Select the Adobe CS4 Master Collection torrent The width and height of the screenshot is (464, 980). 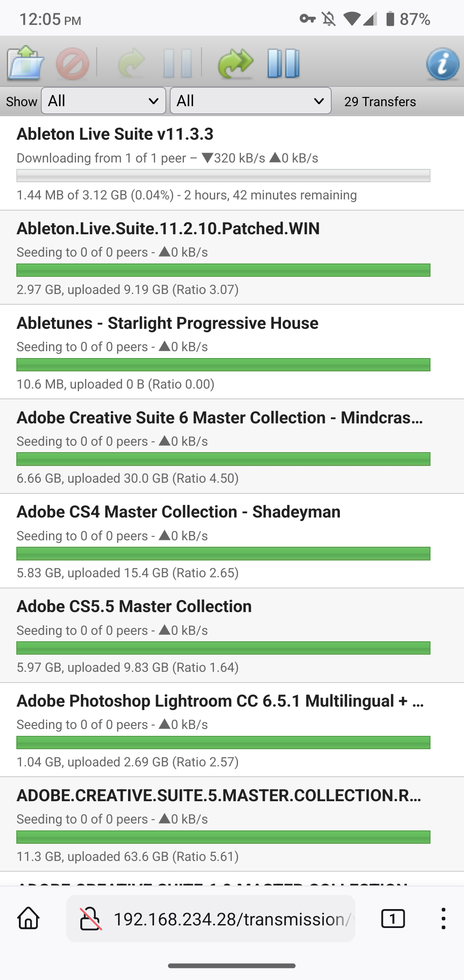coord(178,512)
